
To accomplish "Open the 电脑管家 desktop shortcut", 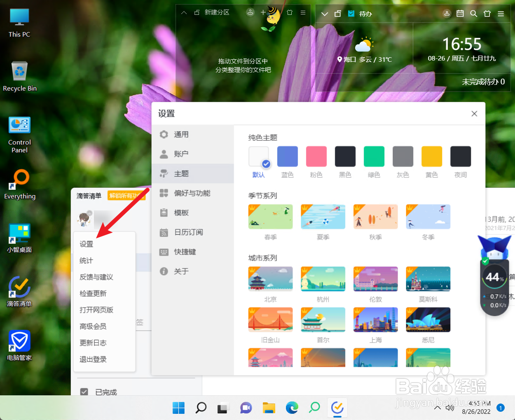I will point(19,346).
